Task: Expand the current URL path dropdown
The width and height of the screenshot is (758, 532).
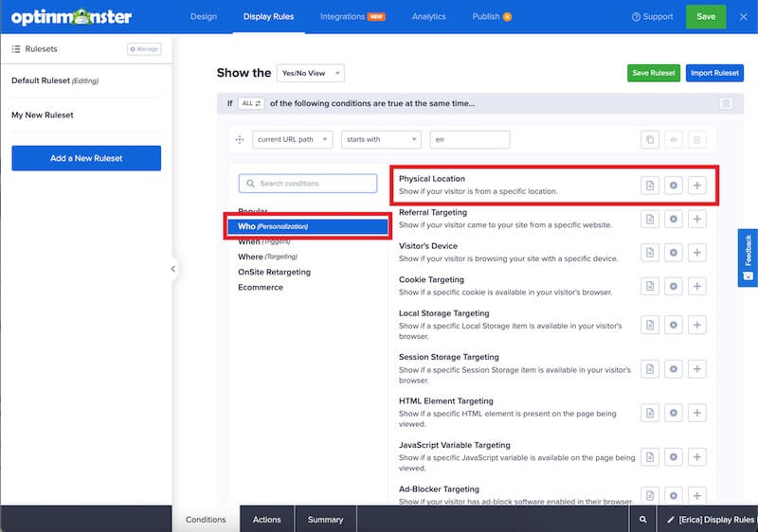Action: 292,140
